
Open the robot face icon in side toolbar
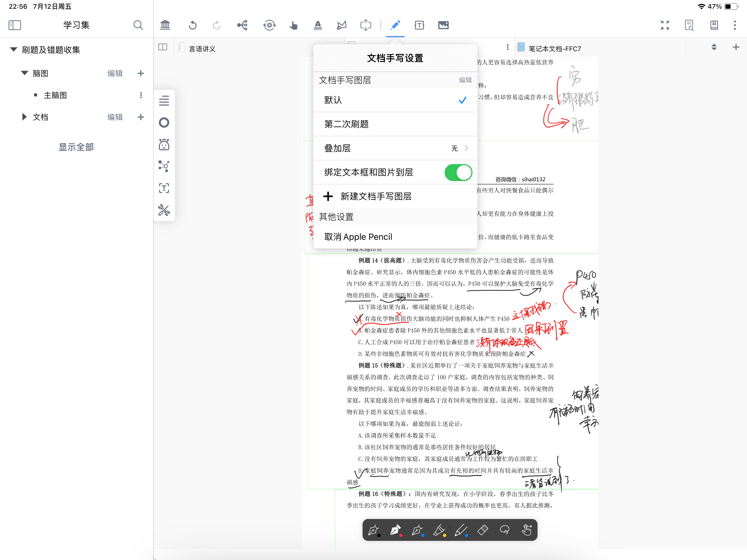coord(164,144)
